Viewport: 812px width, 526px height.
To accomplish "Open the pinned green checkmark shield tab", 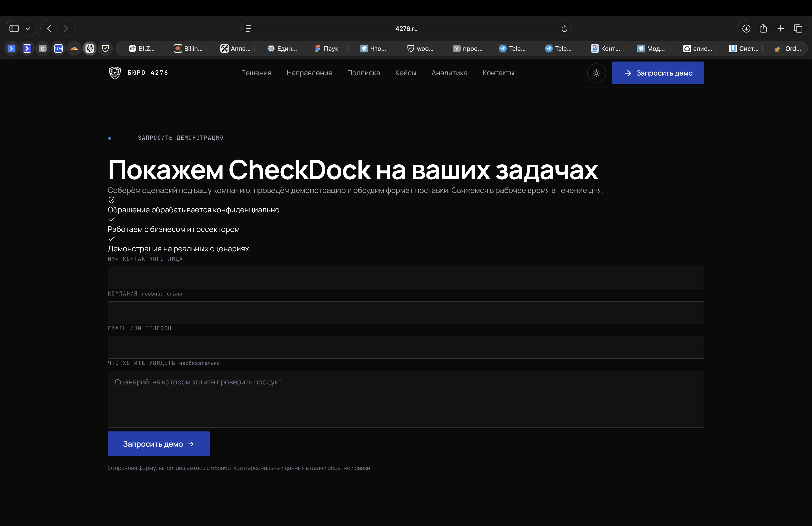I will click(105, 48).
